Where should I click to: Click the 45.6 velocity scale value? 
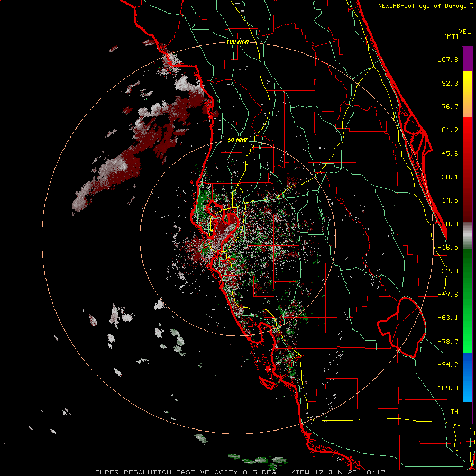click(x=450, y=153)
